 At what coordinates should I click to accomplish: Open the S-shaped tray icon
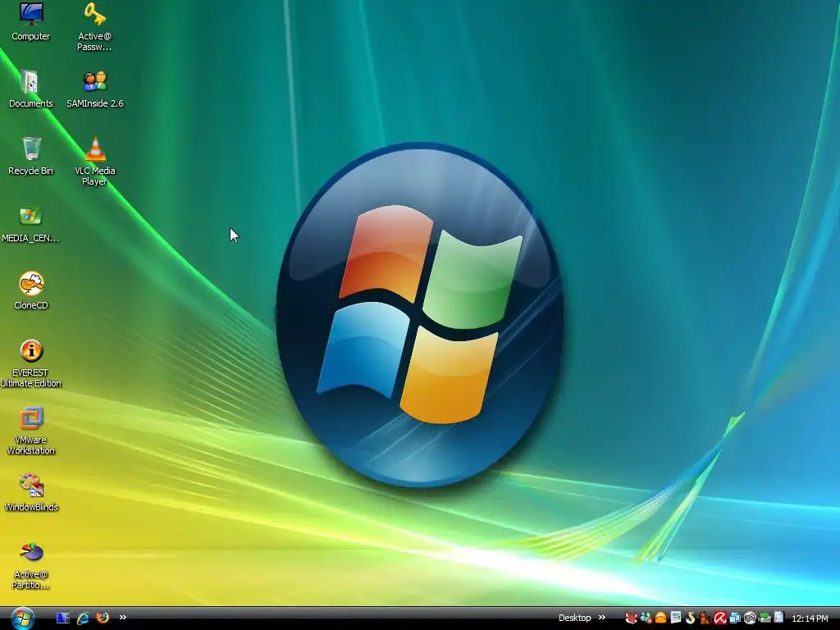(691, 619)
